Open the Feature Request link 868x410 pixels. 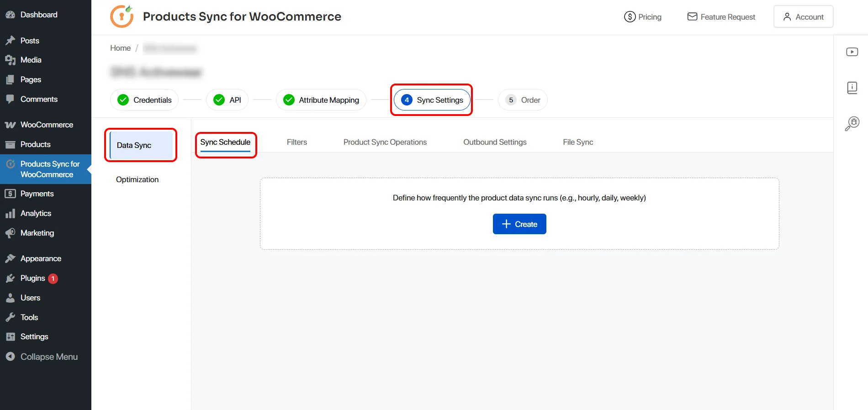721,17
